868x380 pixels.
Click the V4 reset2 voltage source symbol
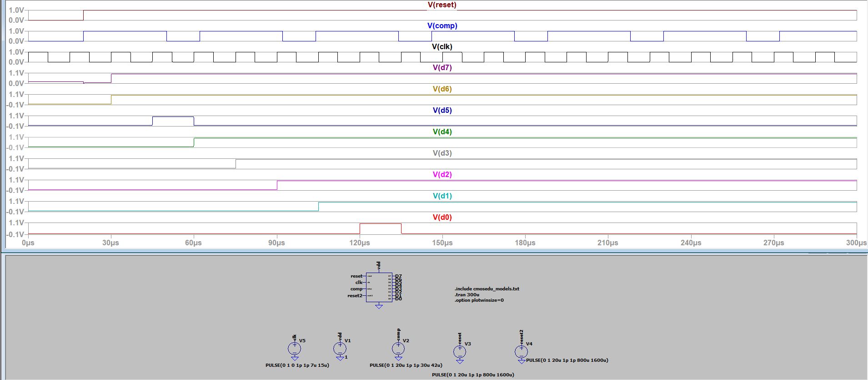click(522, 352)
